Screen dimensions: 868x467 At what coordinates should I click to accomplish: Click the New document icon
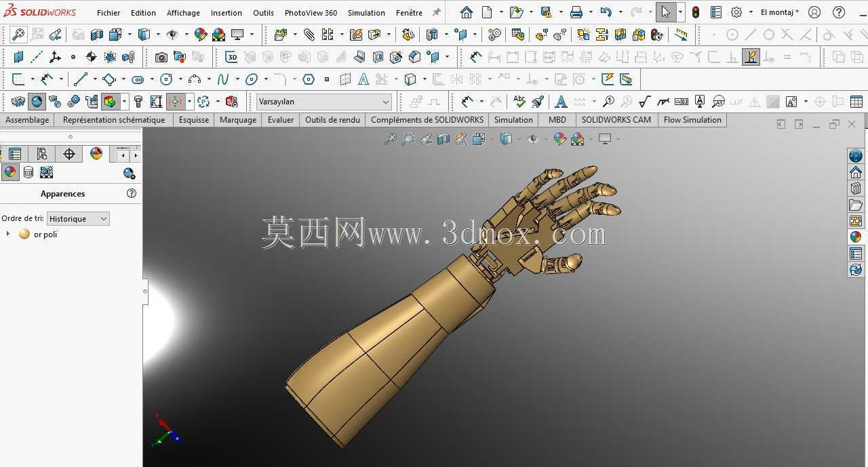(487, 12)
